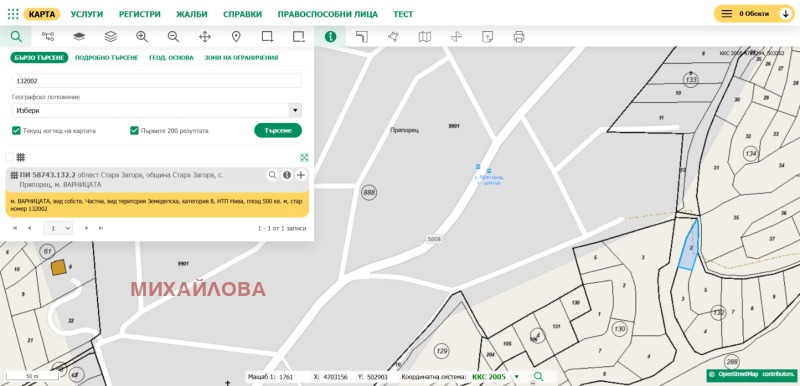Open the ЖАЛБИ menu

click(x=192, y=14)
